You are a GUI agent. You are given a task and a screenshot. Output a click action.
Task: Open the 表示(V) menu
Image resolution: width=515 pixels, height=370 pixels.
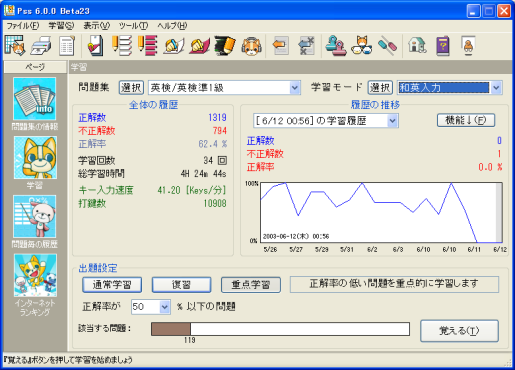(x=96, y=26)
